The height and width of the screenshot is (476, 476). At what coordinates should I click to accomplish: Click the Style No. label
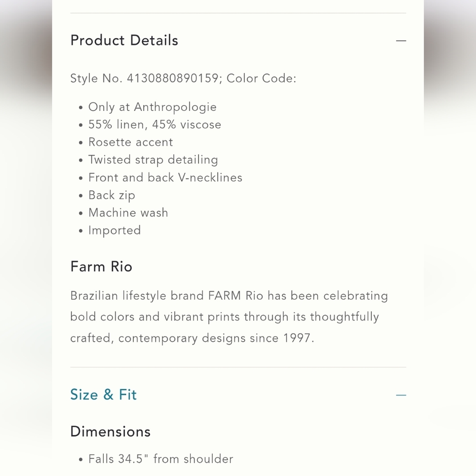pyautogui.click(x=96, y=79)
